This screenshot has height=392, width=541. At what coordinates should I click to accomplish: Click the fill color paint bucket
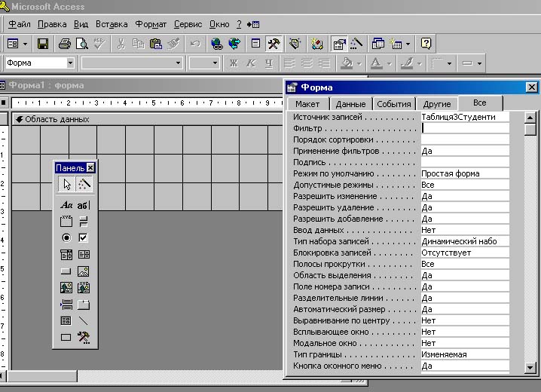click(x=347, y=63)
